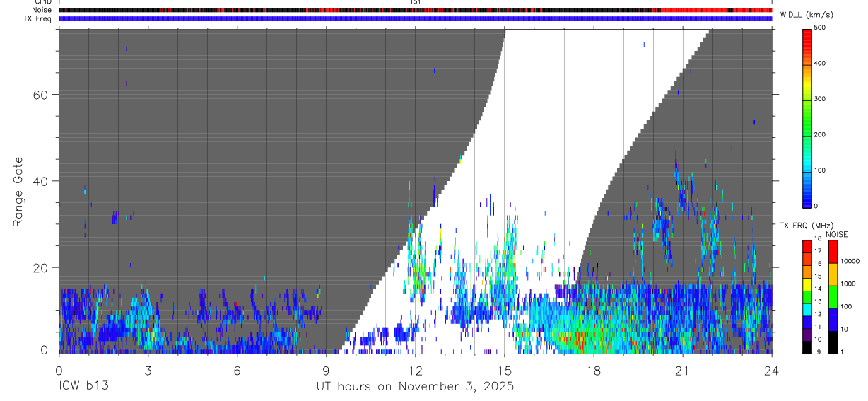
Task: Click the '500' tick on spectral width colorbar
Action: coord(820,28)
